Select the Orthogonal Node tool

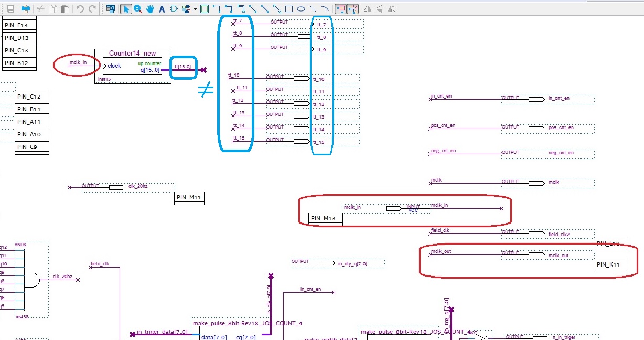click(x=217, y=9)
